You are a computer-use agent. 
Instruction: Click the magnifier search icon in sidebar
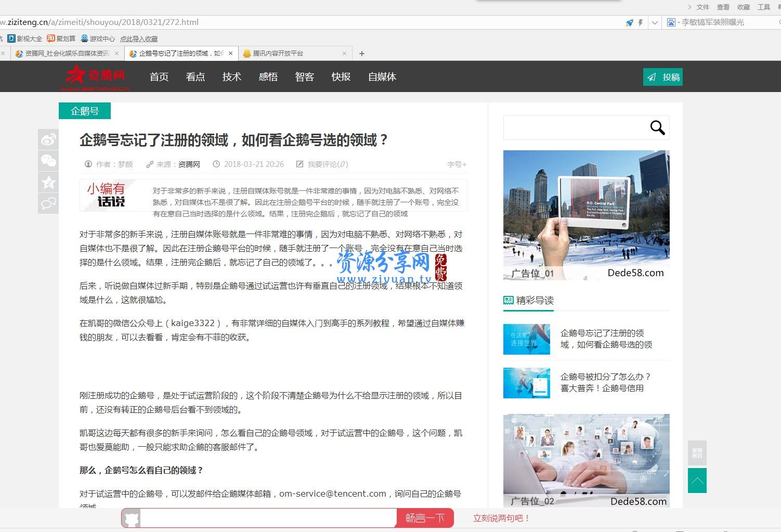pyautogui.click(x=658, y=127)
